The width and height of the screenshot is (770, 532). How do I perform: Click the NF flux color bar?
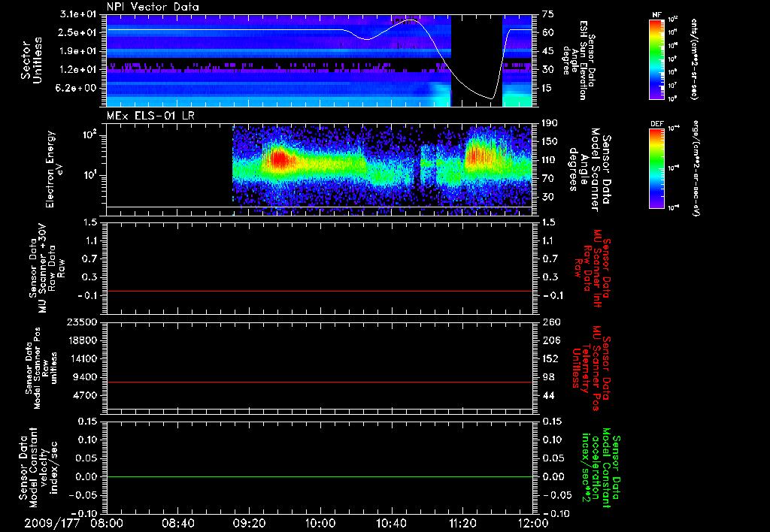click(x=657, y=59)
